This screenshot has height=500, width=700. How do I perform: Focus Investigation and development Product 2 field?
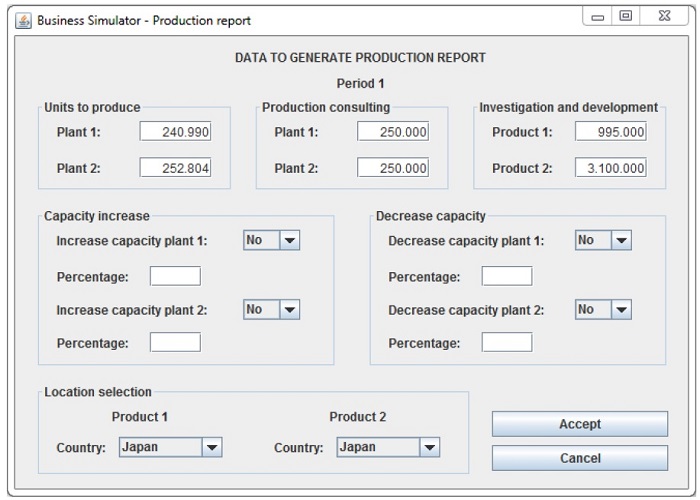610,168
